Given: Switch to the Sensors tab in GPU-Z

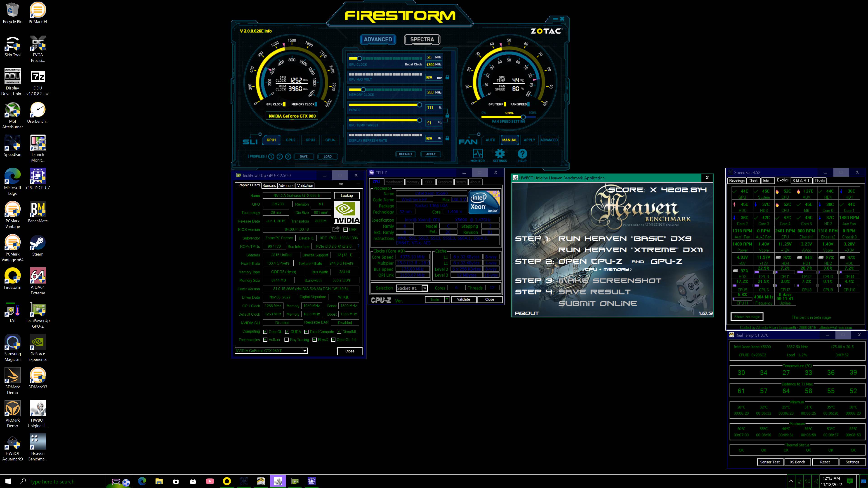Looking at the screenshot, I should pyautogui.click(x=269, y=185).
